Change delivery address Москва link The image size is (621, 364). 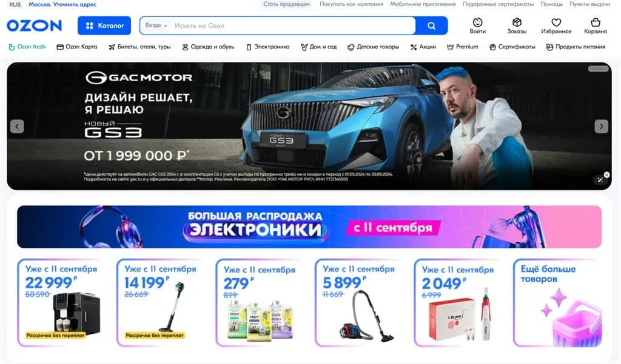click(x=62, y=4)
